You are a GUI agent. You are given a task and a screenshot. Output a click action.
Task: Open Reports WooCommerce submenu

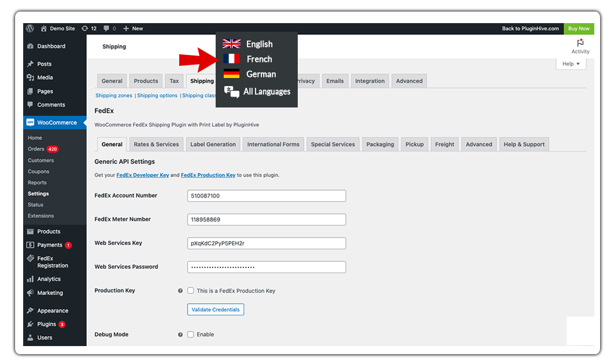click(37, 183)
